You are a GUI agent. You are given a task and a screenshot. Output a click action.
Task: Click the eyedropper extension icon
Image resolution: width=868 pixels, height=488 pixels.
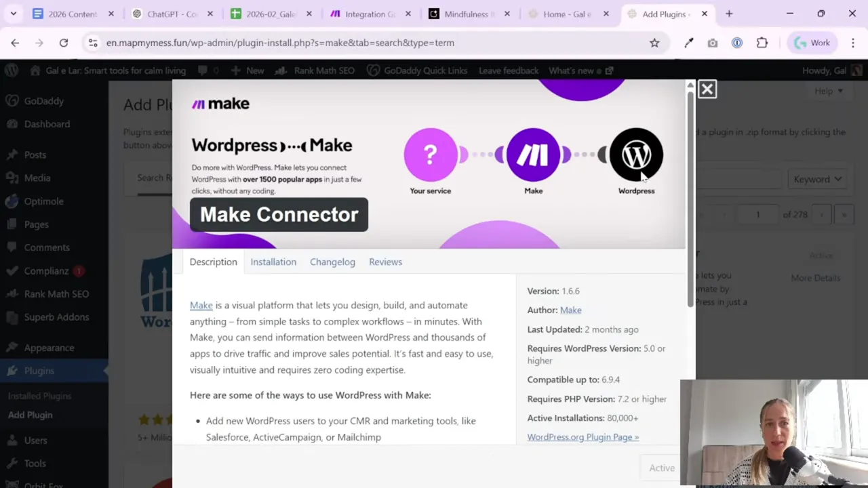689,43
